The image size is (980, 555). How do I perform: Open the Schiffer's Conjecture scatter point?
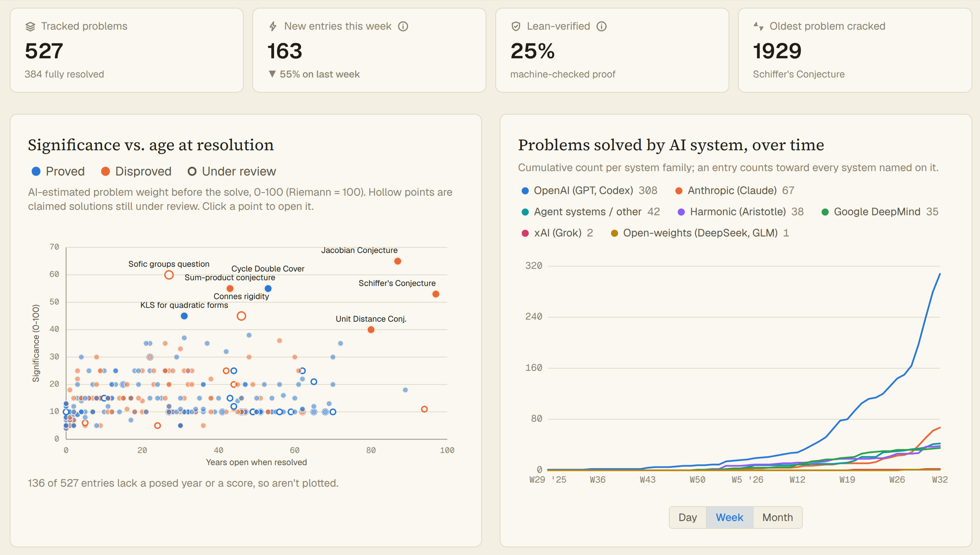(x=435, y=294)
